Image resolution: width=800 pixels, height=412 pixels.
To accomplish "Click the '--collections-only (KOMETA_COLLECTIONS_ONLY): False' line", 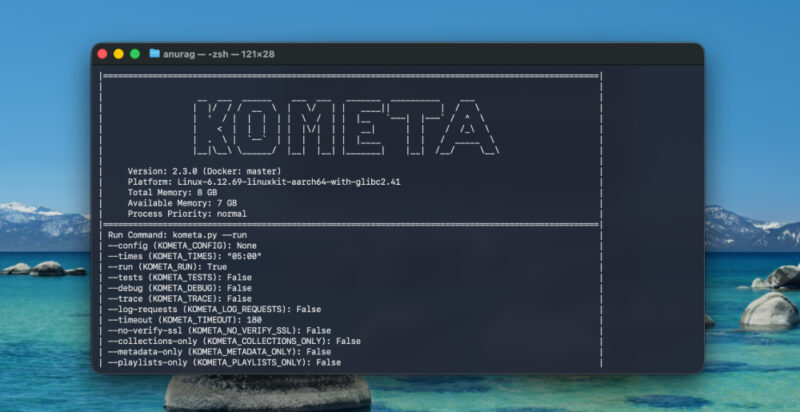I will (234, 341).
